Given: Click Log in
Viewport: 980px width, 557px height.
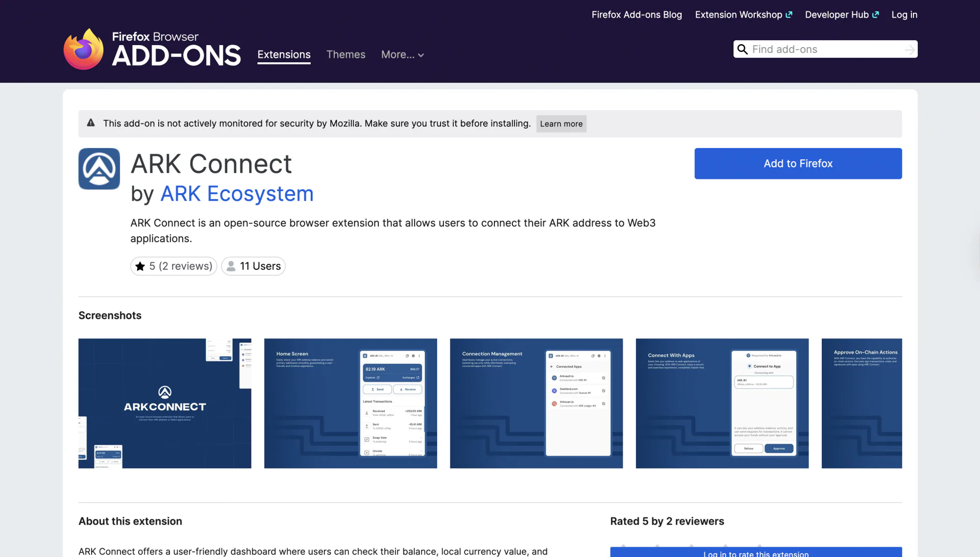Looking at the screenshot, I should pyautogui.click(x=905, y=15).
